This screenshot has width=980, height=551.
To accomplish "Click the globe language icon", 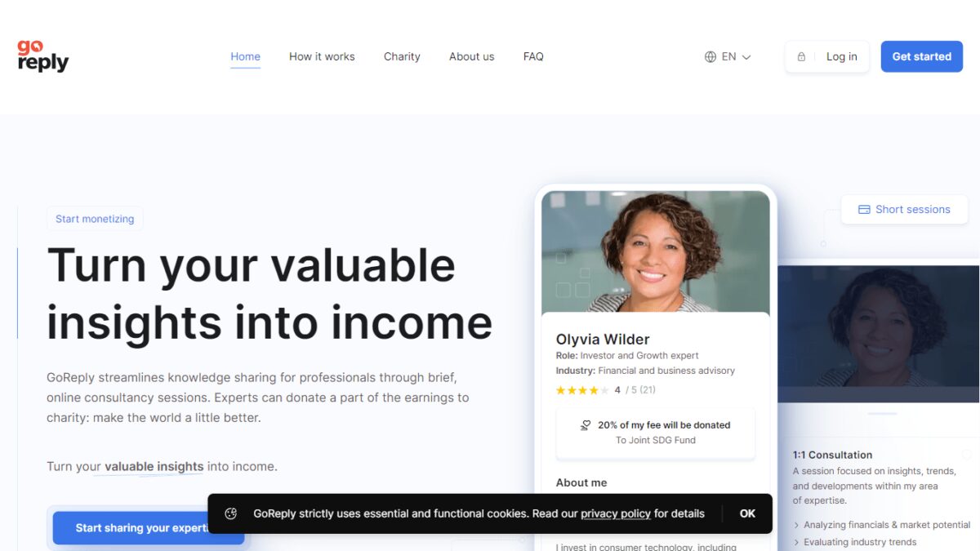I will coord(710,57).
